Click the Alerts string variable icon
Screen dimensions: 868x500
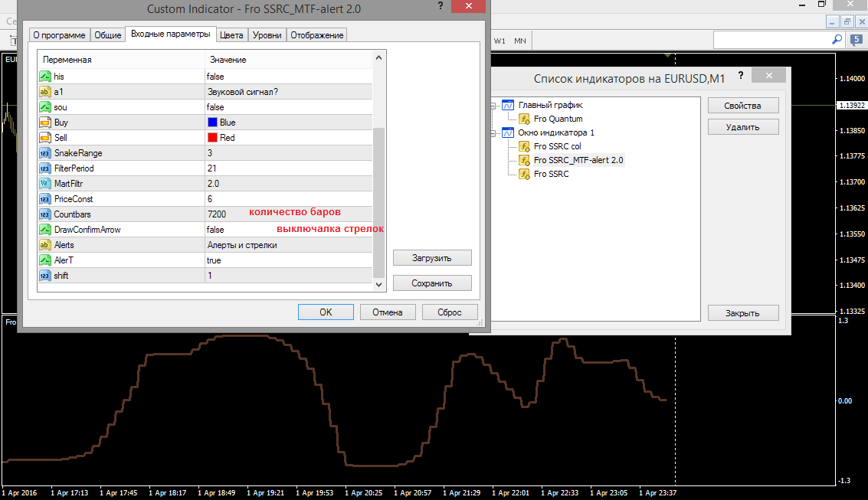coord(45,245)
